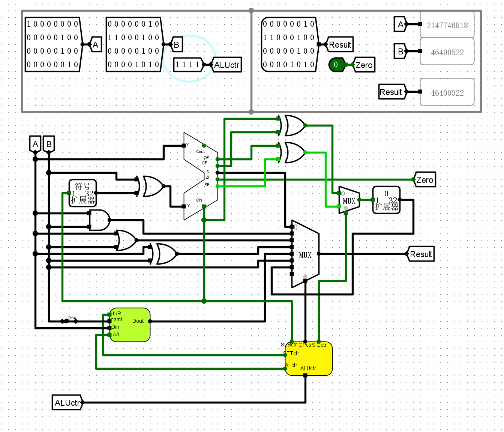Select the 0-4 bit splitter near the shifter

click(69, 321)
